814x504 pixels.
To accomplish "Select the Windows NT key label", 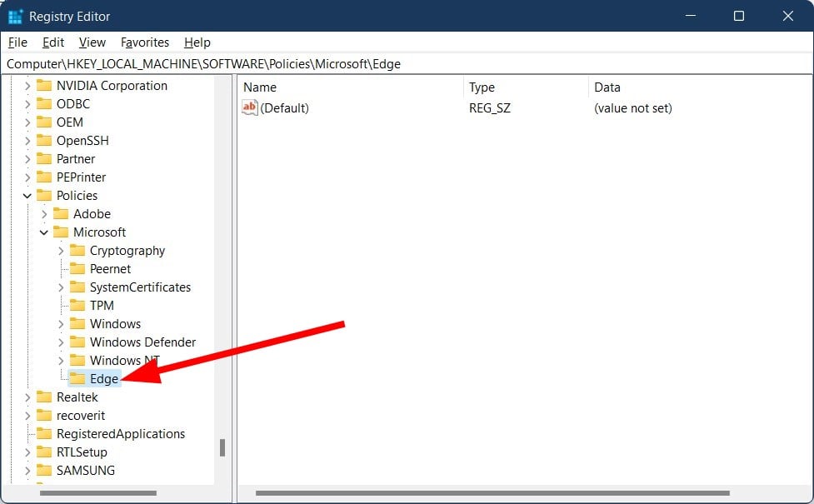I will [125, 360].
